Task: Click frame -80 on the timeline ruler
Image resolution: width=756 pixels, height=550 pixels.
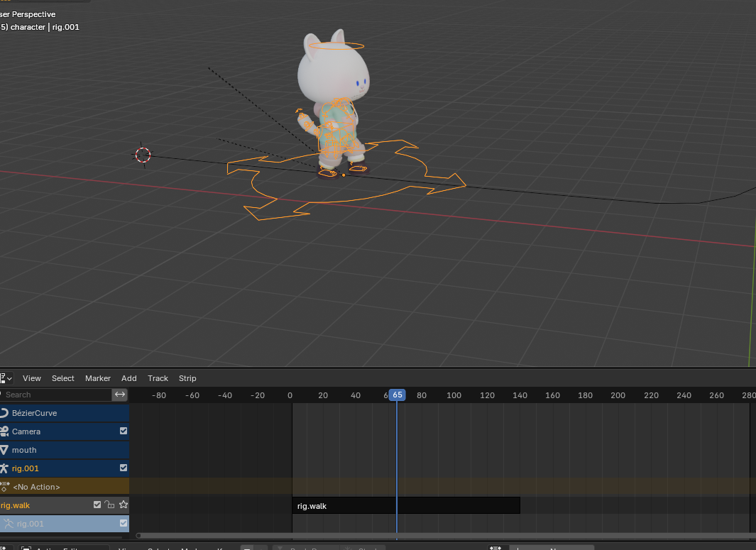Action: click(158, 395)
